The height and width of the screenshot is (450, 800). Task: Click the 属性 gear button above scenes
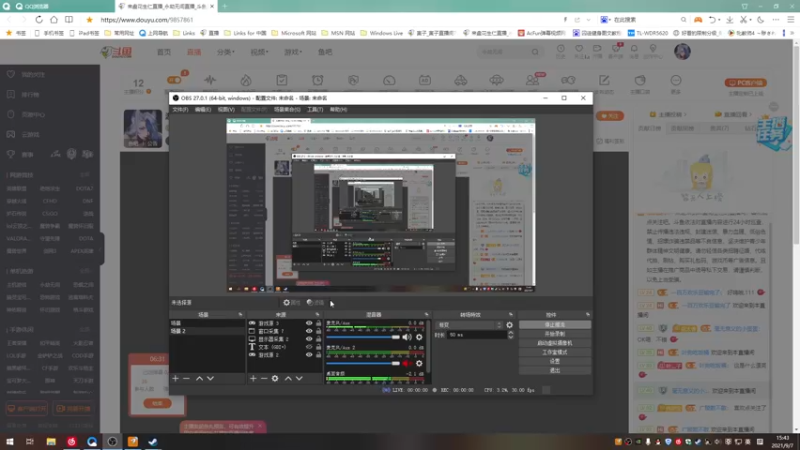point(292,303)
